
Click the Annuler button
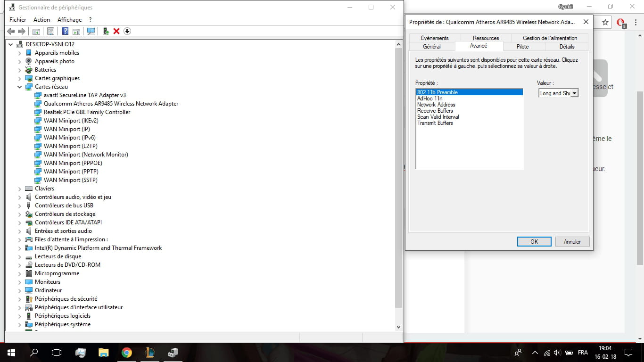[572, 241]
